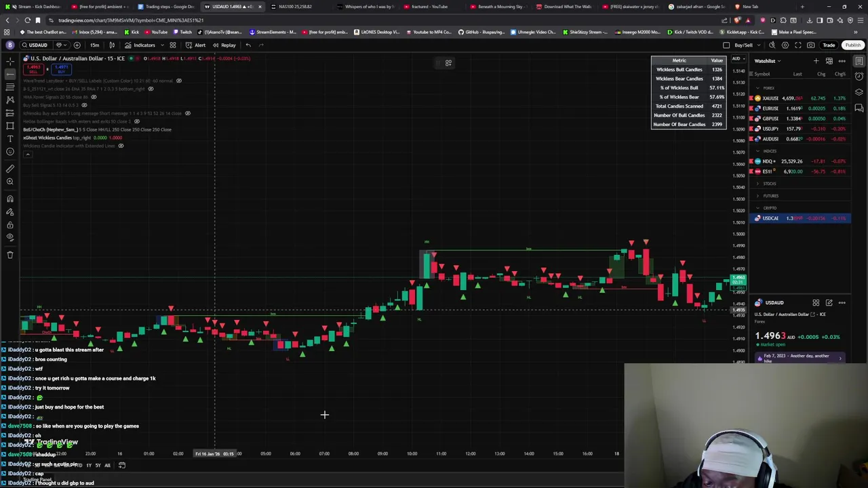
Task: Click the undo arrow in top toolbar
Action: pos(248,45)
